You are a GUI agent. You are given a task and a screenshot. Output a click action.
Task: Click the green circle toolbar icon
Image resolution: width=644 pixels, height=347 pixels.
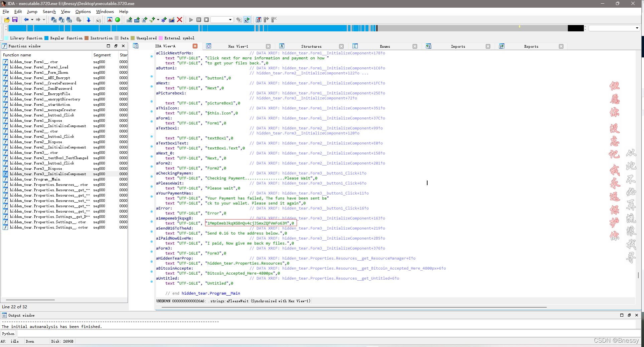[118, 20]
